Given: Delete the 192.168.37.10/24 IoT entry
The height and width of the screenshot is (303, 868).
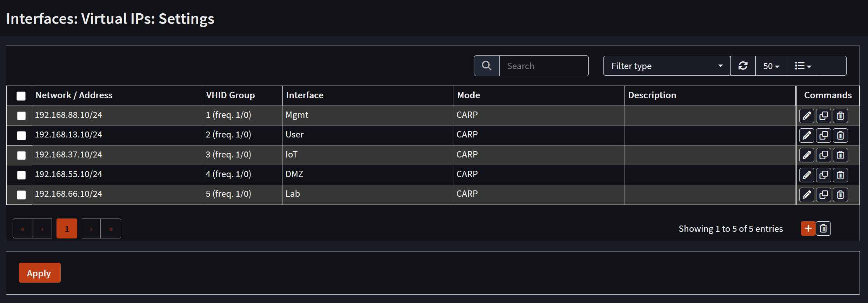Looking at the screenshot, I should 840,155.
